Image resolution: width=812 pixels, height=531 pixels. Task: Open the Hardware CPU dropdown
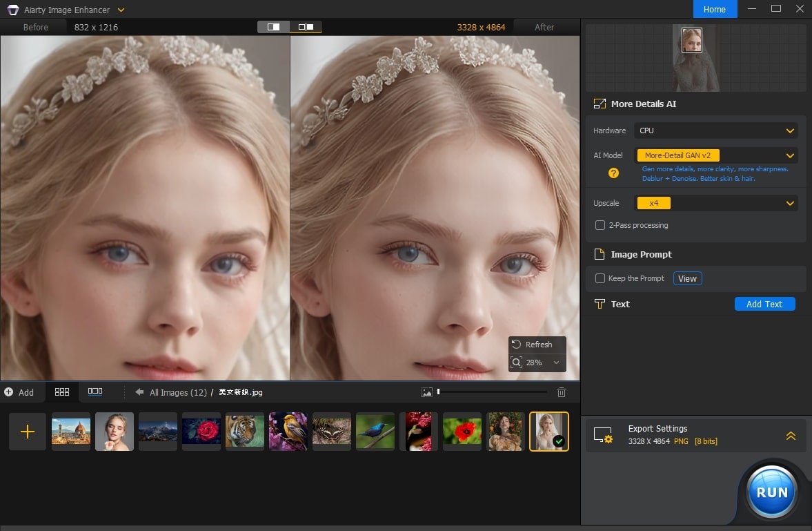[715, 131]
